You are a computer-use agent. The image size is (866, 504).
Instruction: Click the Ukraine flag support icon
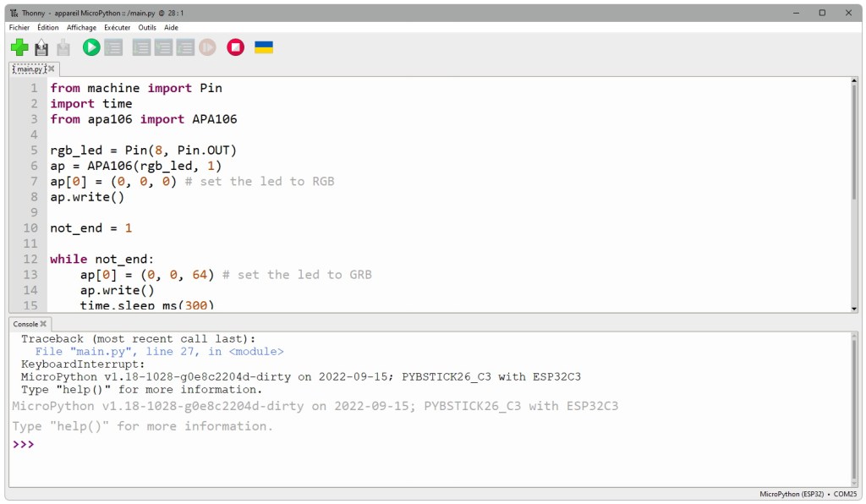[x=264, y=47]
